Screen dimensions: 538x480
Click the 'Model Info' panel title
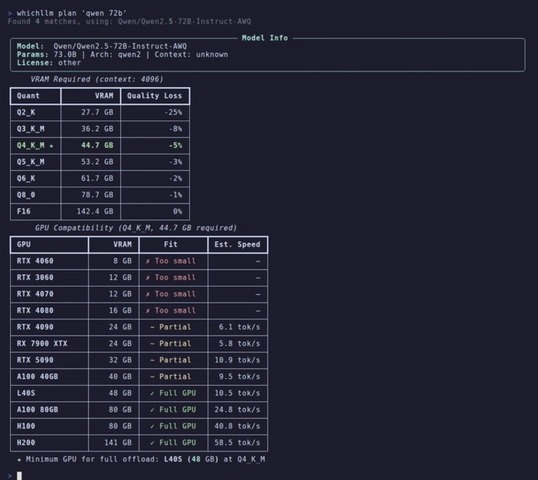click(x=265, y=38)
